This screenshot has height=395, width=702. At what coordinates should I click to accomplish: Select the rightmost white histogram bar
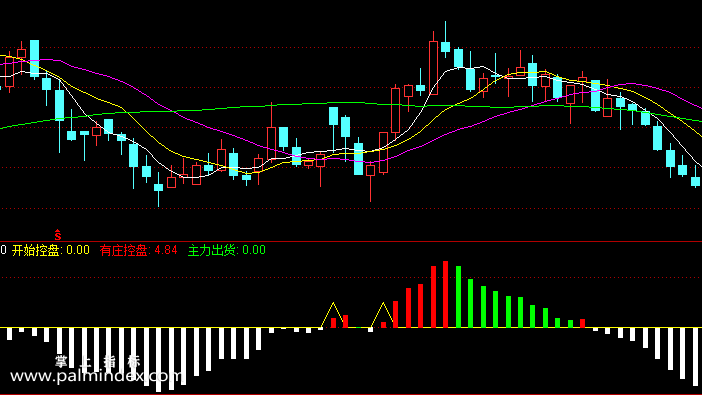click(695, 356)
